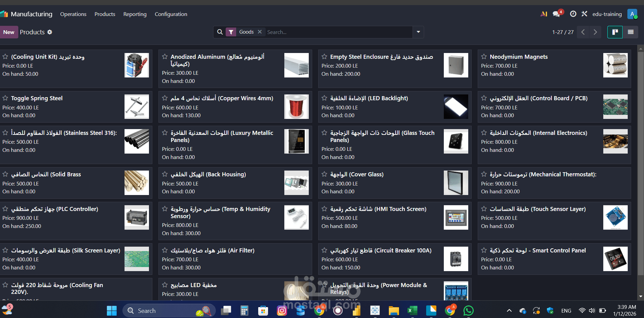Screen dimensions: 644x318
Task: Select the Touch Sensor Layer title
Action: click(x=538, y=209)
